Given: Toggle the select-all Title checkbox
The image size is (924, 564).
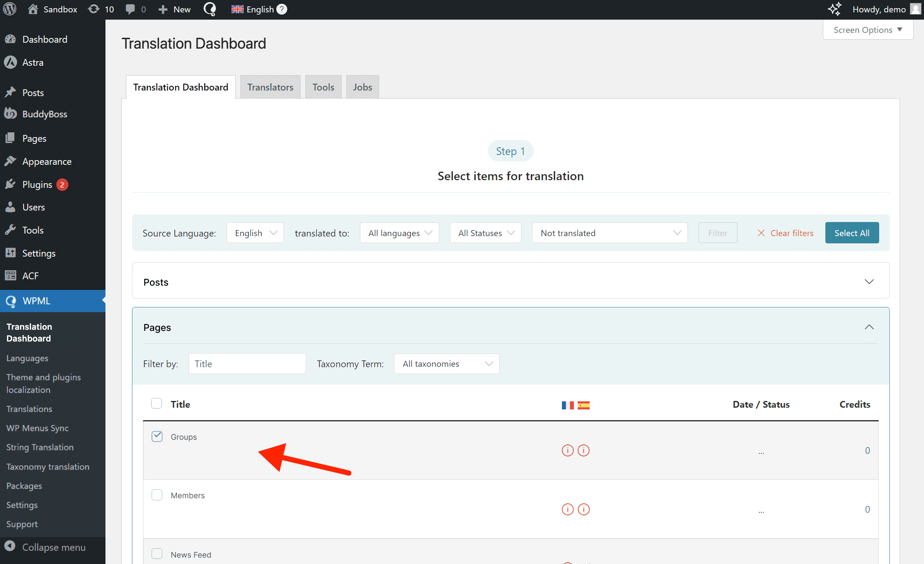Looking at the screenshot, I should (157, 403).
